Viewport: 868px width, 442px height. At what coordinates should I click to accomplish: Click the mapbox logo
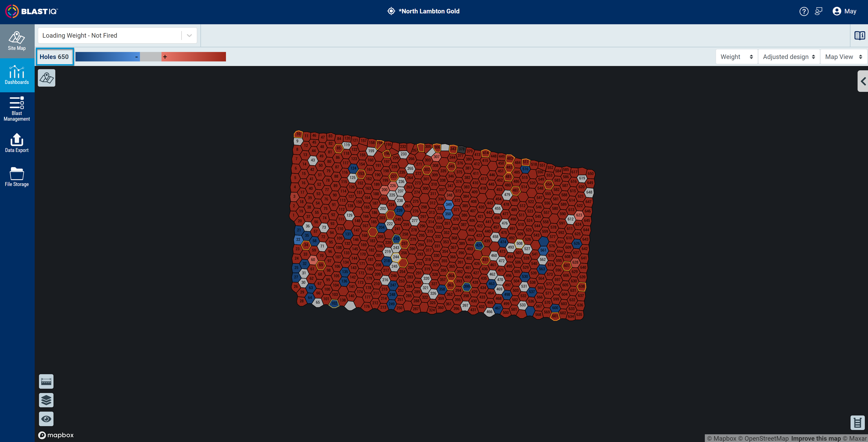click(x=56, y=435)
